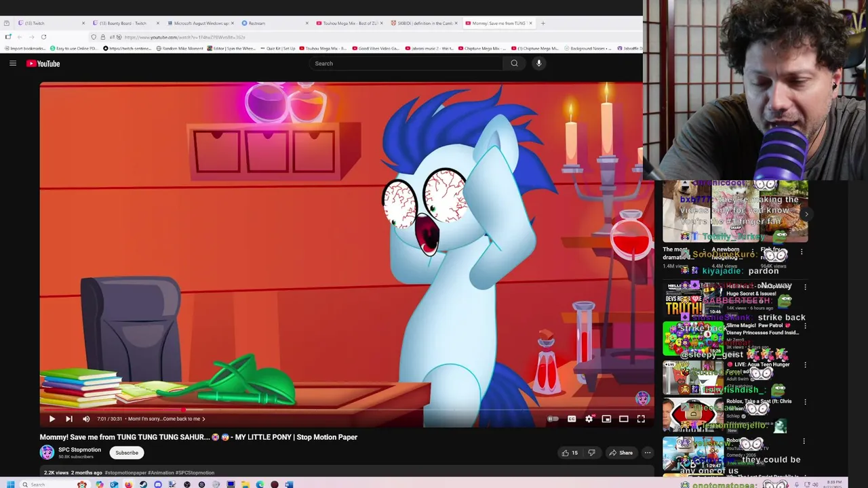Toggle the autoplay switch in player
The image size is (868, 488).
pos(553,419)
